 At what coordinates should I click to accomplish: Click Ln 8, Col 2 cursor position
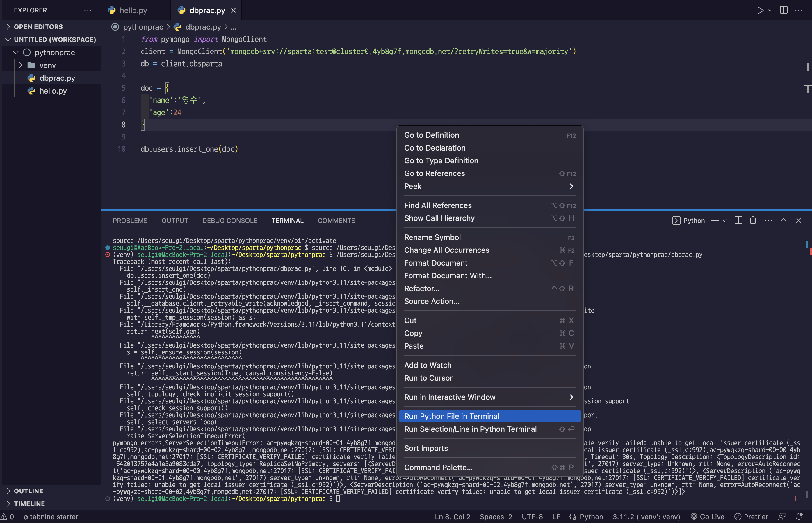pyautogui.click(x=453, y=517)
